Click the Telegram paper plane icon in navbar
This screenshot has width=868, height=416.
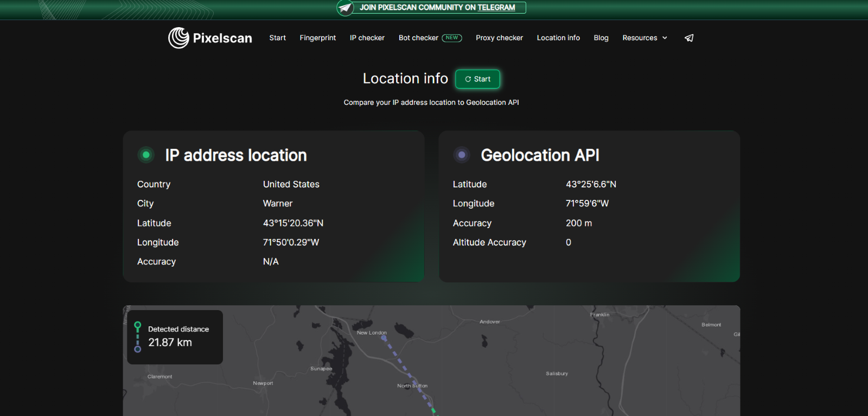tap(689, 38)
